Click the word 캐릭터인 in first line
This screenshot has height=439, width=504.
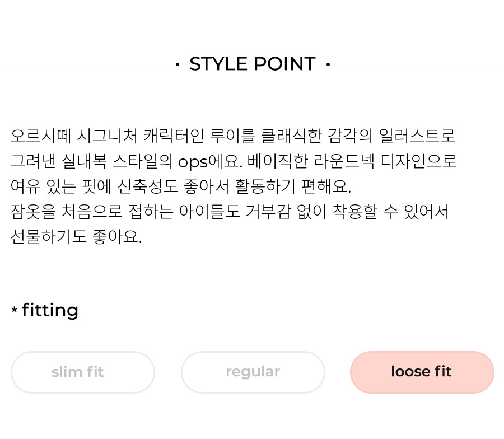coord(174,136)
